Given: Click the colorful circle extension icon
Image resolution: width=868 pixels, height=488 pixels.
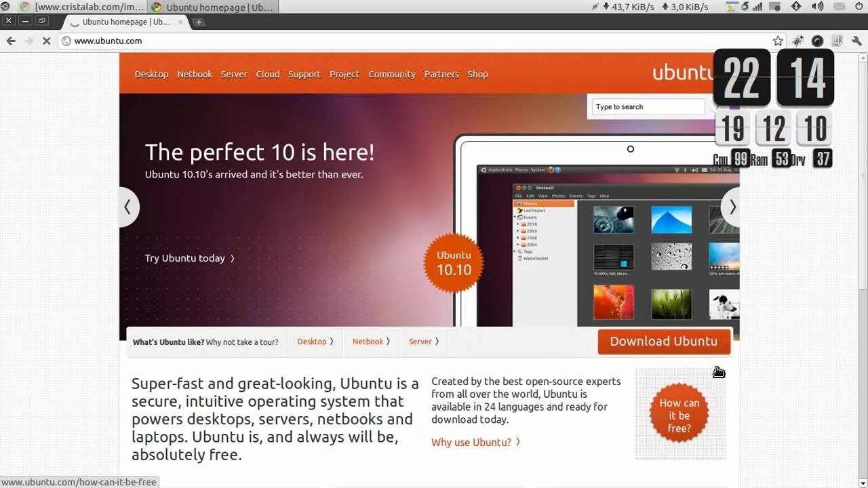Looking at the screenshot, I should click(817, 41).
